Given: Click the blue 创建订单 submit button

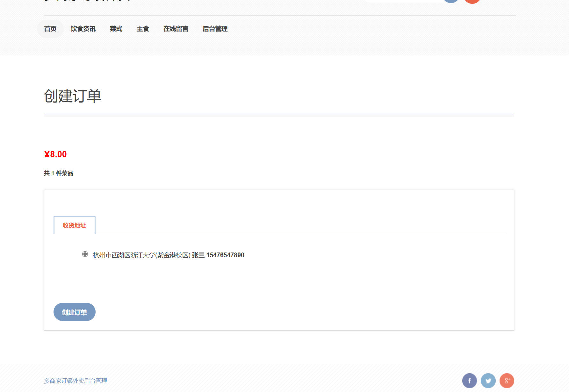Looking at the screenshot, I should pos(75,312).
